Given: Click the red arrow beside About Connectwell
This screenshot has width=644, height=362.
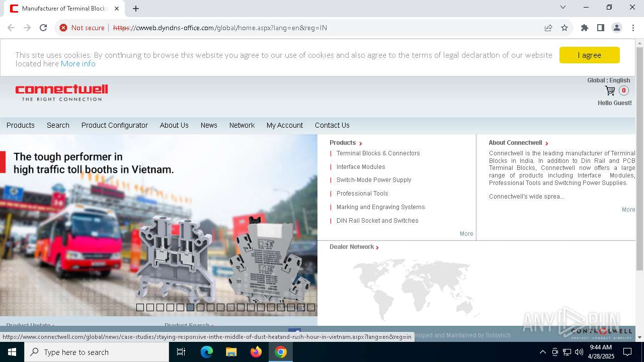Looking at the screenshot, I should pyautogui.click(x=547, y=143).
